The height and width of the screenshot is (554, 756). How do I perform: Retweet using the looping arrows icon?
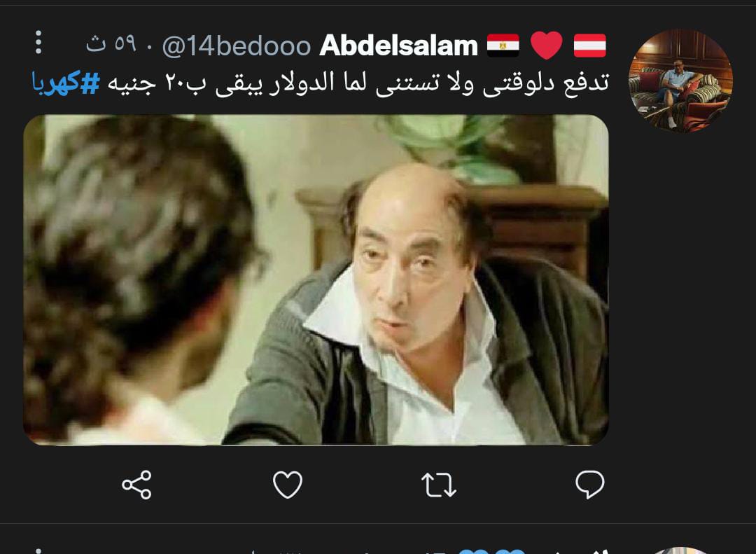click(x=439, y=485)
